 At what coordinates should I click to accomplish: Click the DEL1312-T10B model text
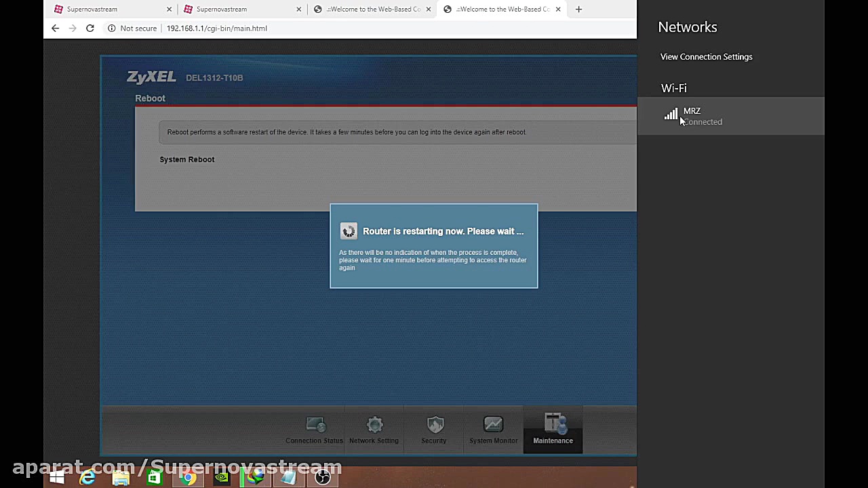(214, 78)
